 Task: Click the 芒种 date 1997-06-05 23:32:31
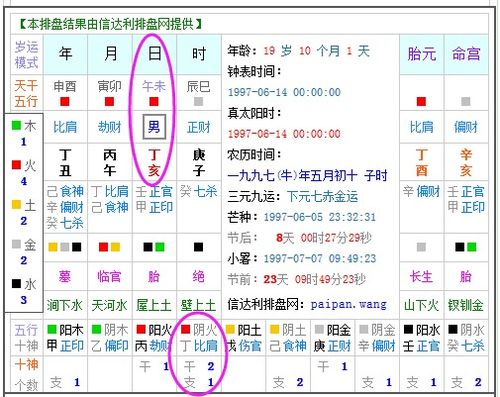pos(320,217)
